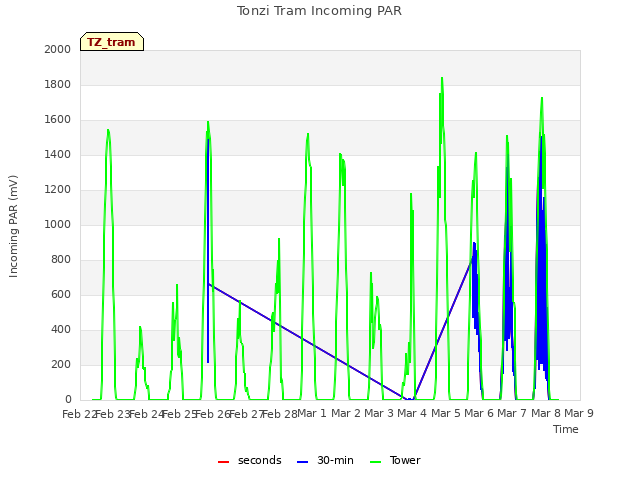Click the Feb 24 x-axis date label

(x=146, y=414)
